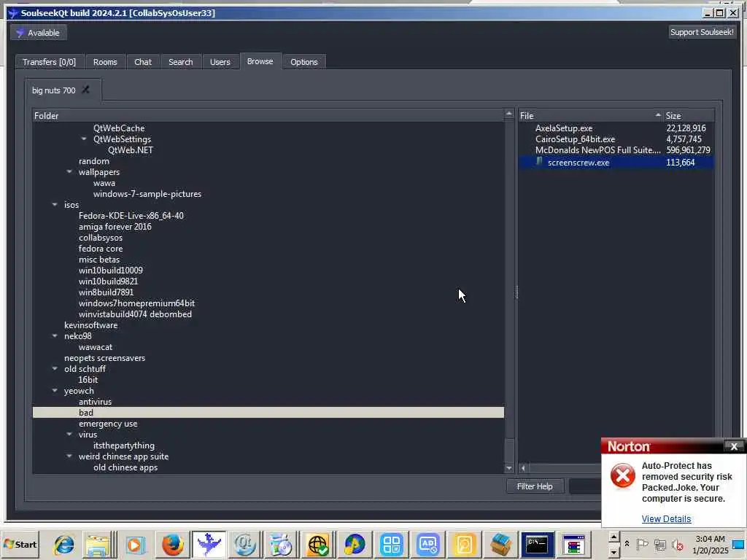Click the Show desktop button at taskbar end
Screen dimensions: 747x560
740,544
